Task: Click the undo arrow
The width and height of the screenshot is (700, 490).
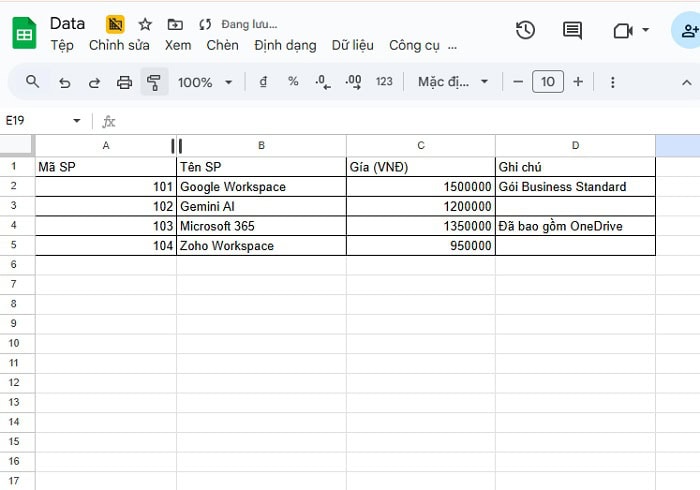Action: click(65, 82)
